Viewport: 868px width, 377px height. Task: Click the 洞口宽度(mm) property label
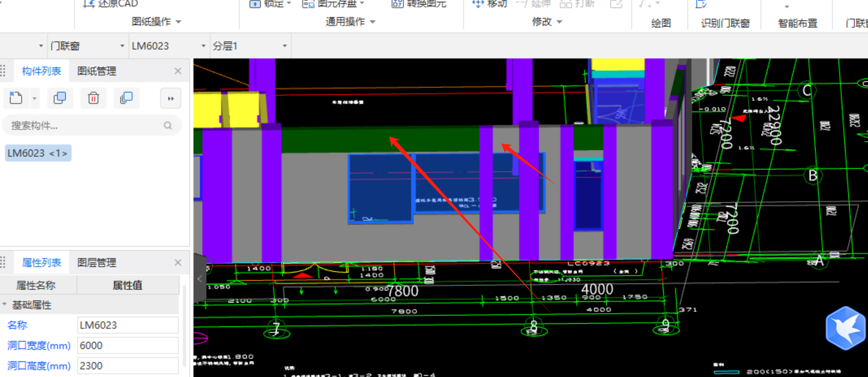coord(39,345)
